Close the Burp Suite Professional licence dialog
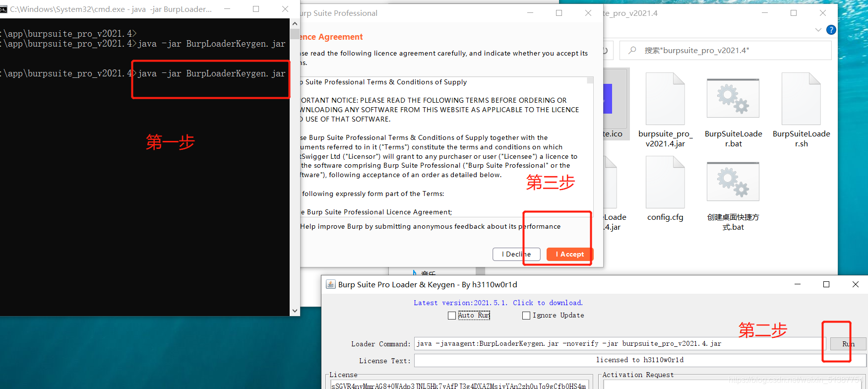The width and height of the screenshot is (868, 389). coord(588,13)
